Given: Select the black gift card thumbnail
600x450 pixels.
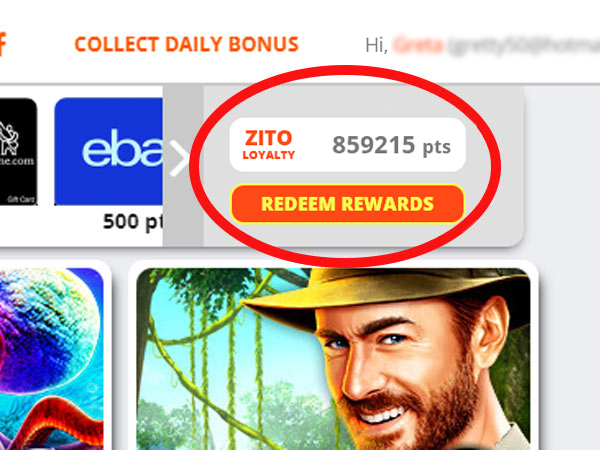Looking at the screenshot, I should point(18,151).
